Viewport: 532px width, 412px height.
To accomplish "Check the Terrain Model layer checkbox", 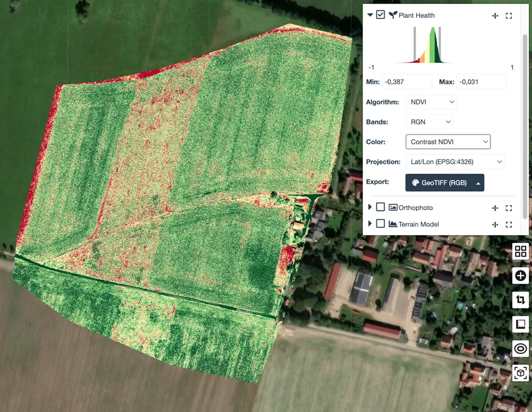I will click(x=380, y=224).
